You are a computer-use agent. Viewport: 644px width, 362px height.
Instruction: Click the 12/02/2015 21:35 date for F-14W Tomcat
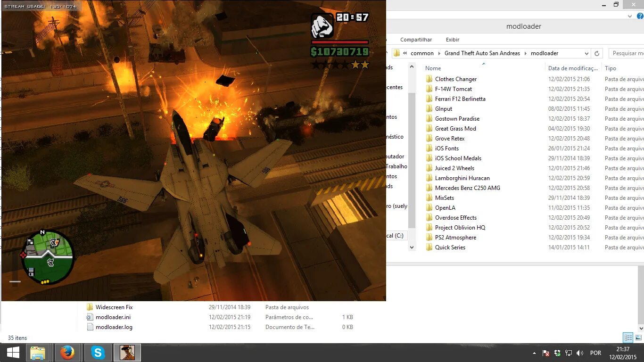[x=569, y=89]
